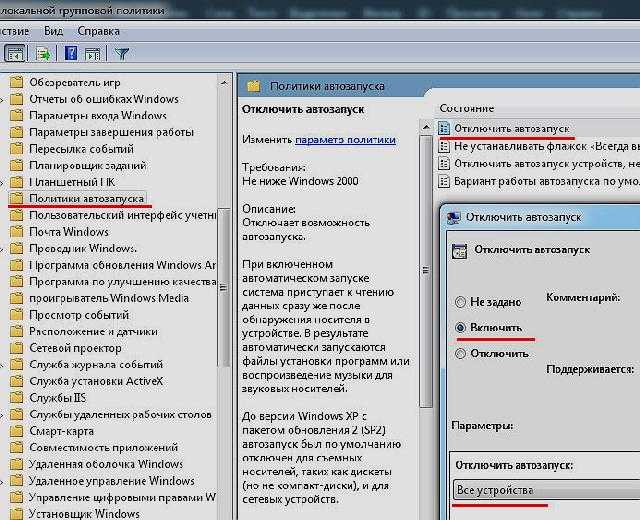Image resolution: width=640 pixels, height=520 pixels.
Task: Click folder icon of Параметры входа Windows
Action: coord(16,116)
